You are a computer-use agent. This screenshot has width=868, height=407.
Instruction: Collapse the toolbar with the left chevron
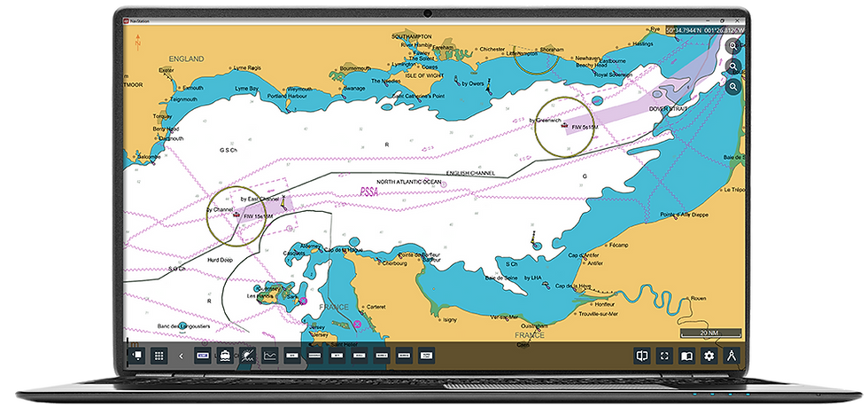tap(181, 356)
